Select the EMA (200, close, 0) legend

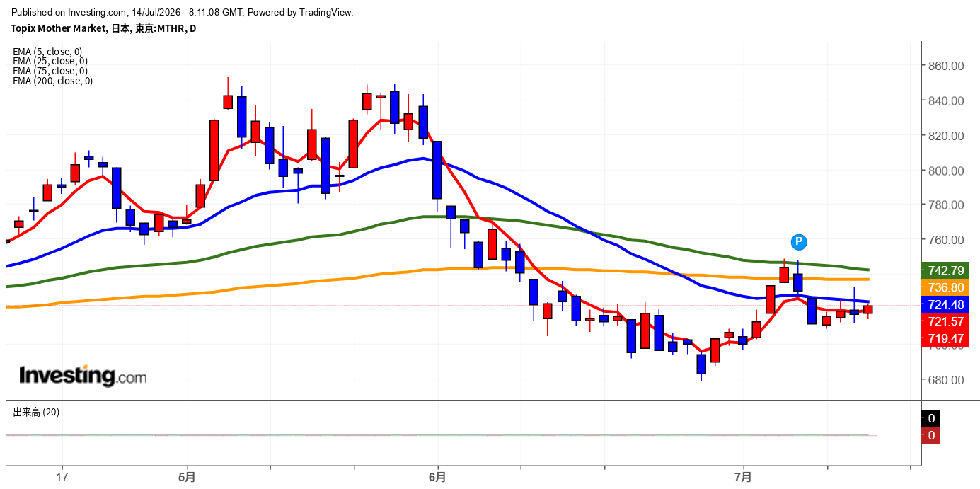coord(52,81)
